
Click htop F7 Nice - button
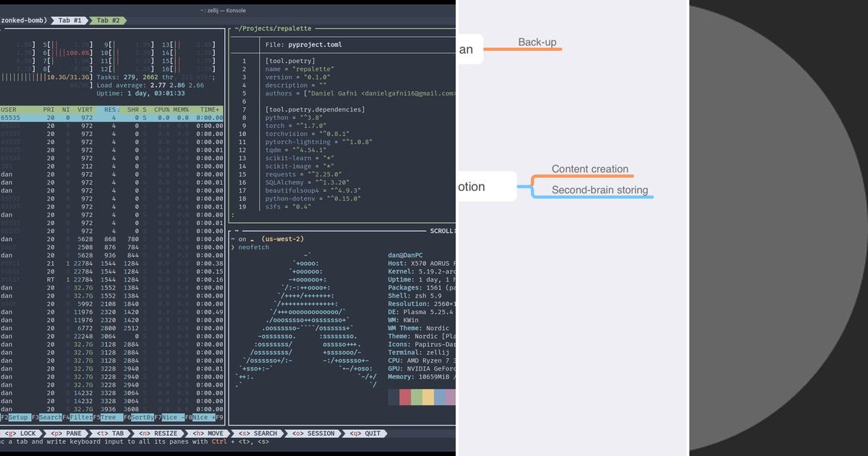169,418
